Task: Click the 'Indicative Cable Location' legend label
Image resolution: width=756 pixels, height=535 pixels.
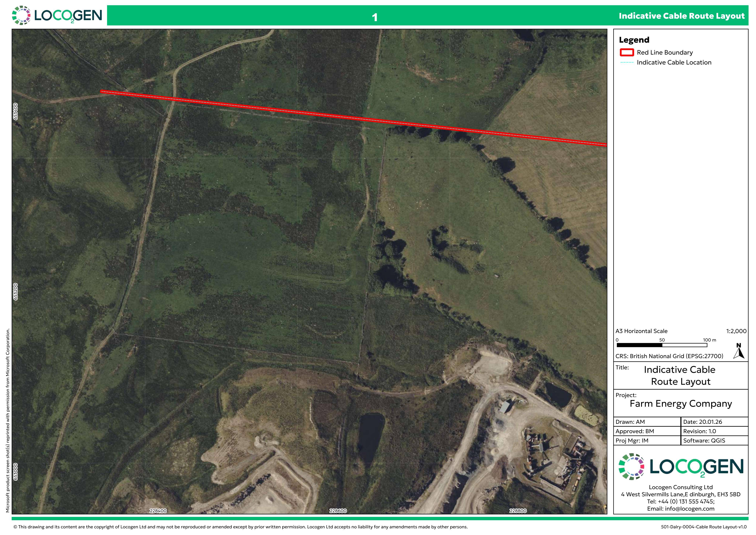Action: click(x=674, y=62)
